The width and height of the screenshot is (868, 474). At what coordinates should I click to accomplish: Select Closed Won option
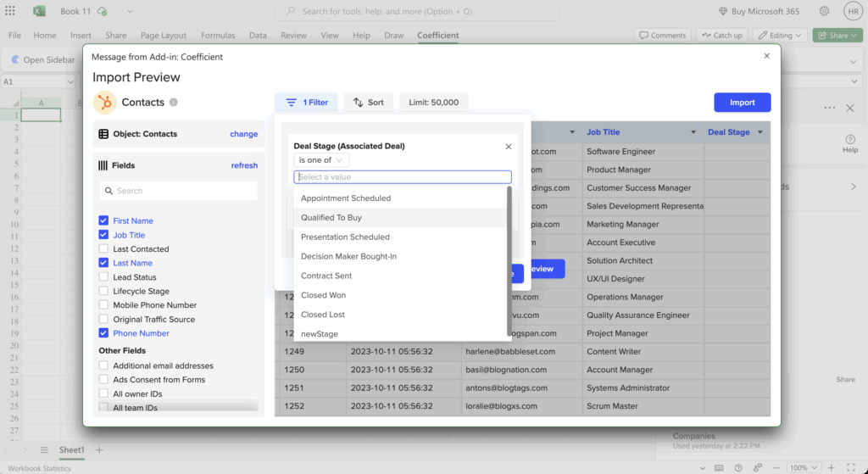click(x=400, y=295)
